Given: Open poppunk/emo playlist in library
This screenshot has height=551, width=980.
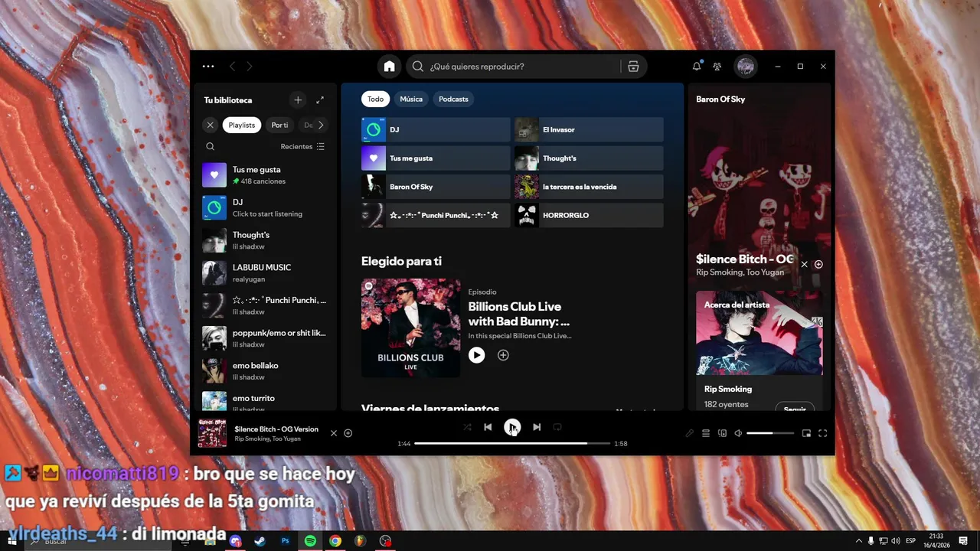Looking at the screenshot, I should coord(265,338).
